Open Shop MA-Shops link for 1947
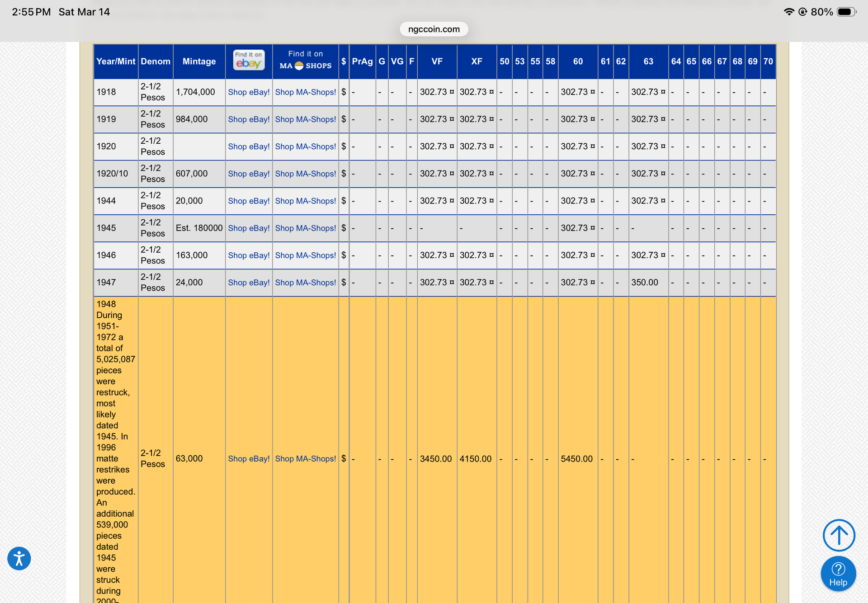 pyautogui.click(x=305, y=283)
